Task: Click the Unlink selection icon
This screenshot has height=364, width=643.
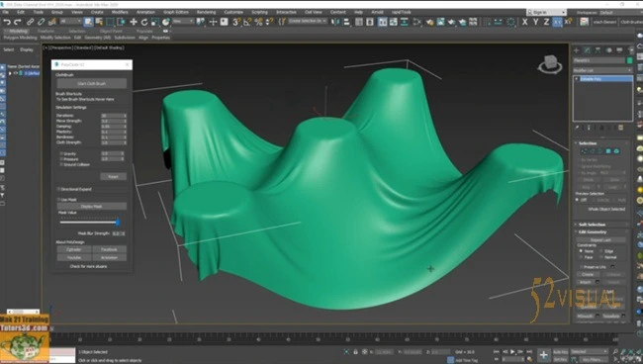Action: (x=41, y=22)
